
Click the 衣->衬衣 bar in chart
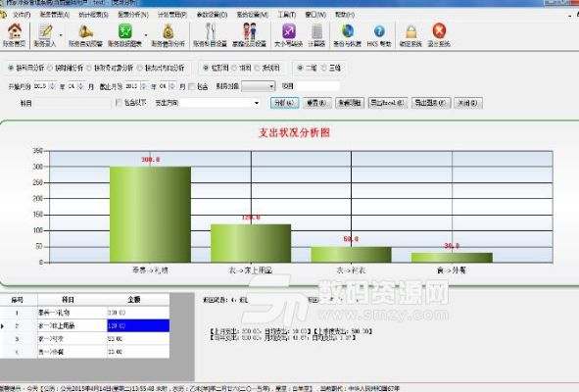point(351,255)
